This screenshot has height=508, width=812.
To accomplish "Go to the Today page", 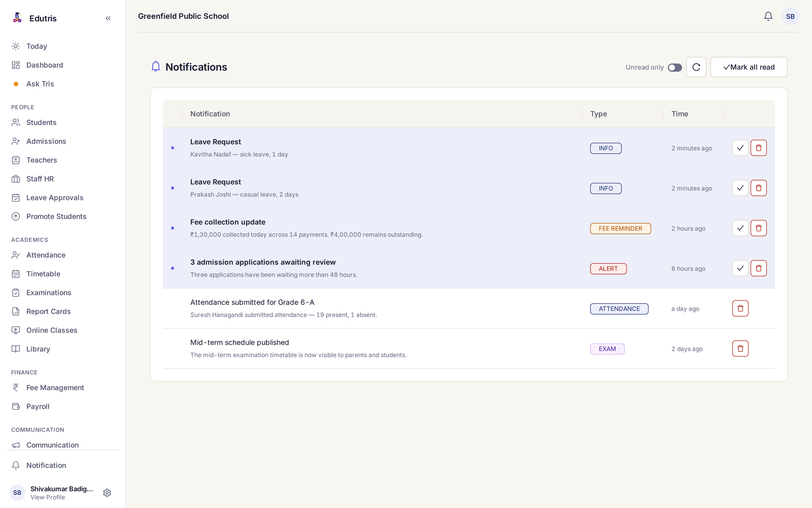I will (63, 46).
